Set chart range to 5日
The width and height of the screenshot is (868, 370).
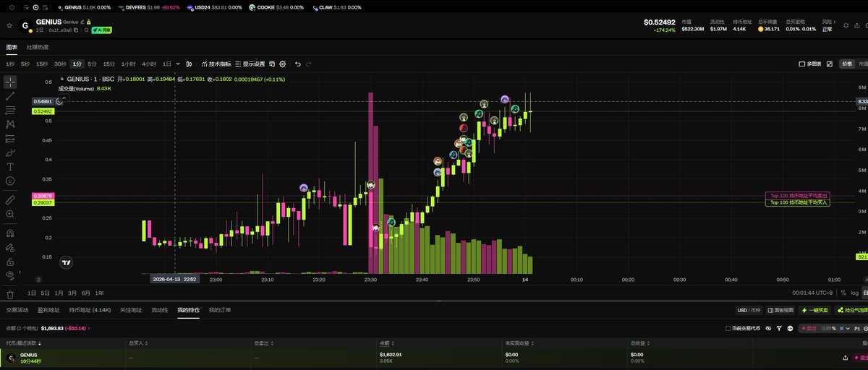click(46, 293)
